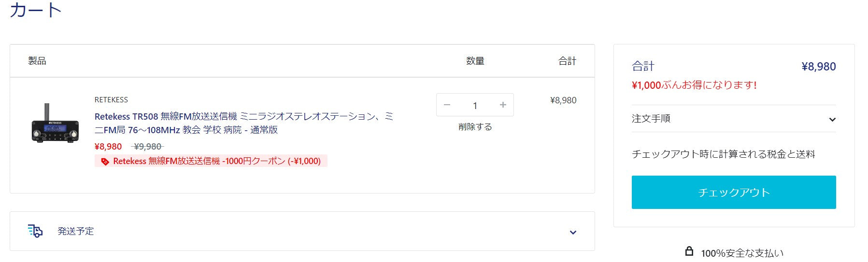868x262 pixels.
Task: Click the RETEKESS brand name
Action: (x=111, y=100)
